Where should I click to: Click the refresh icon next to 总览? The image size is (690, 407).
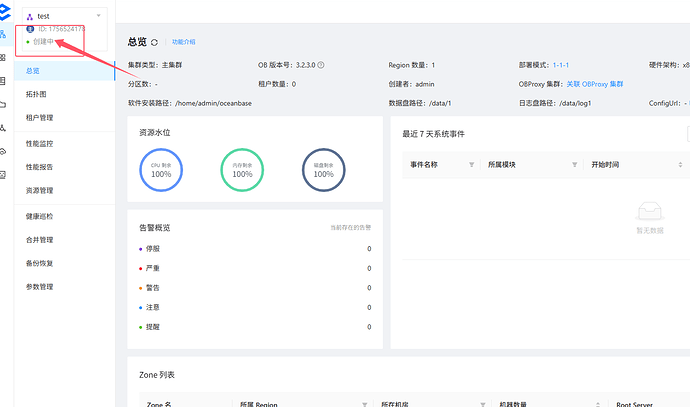click(156, 42)
